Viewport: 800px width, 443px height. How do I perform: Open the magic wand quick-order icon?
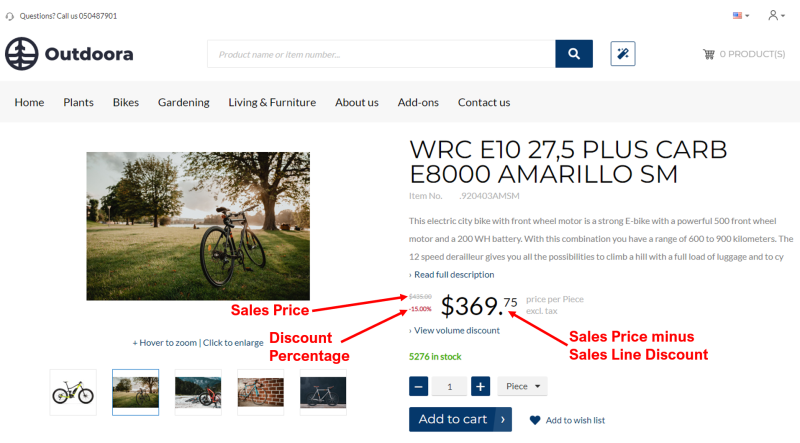click(x=623, y=54)
